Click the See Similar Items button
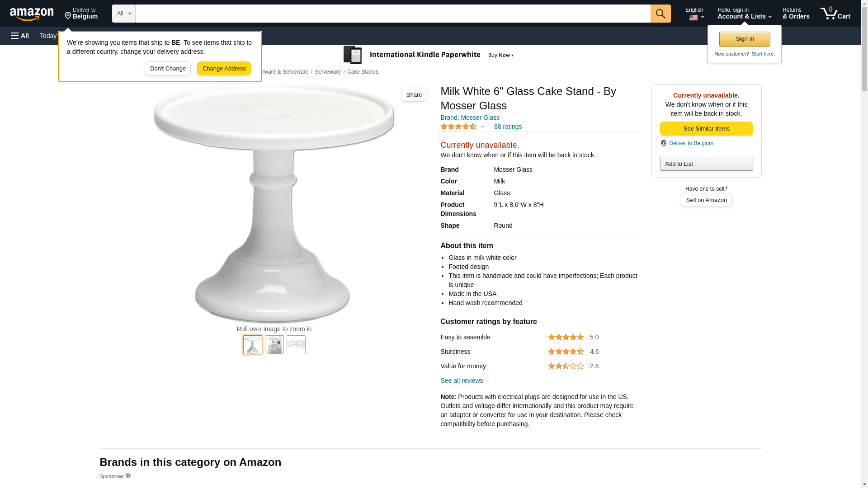Screen dimensions: 868x488 (706, 129)
